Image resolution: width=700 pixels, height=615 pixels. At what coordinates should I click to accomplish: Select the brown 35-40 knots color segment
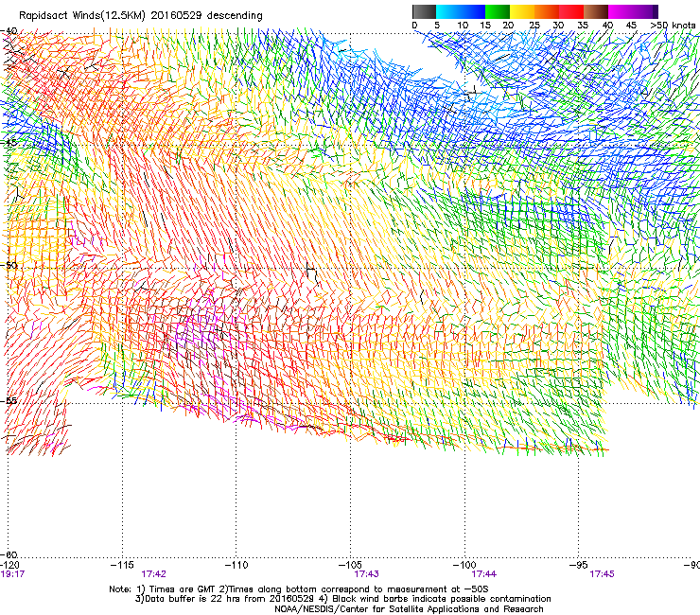point(596,11)
